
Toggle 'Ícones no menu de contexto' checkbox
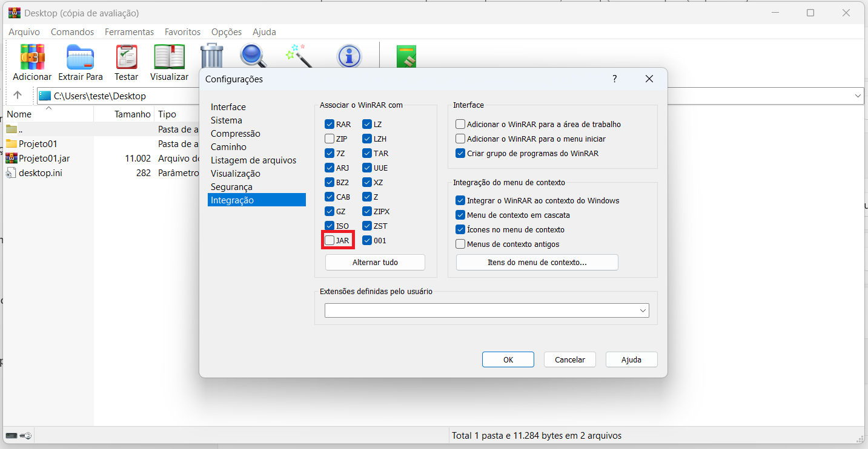tap(460, 230)
